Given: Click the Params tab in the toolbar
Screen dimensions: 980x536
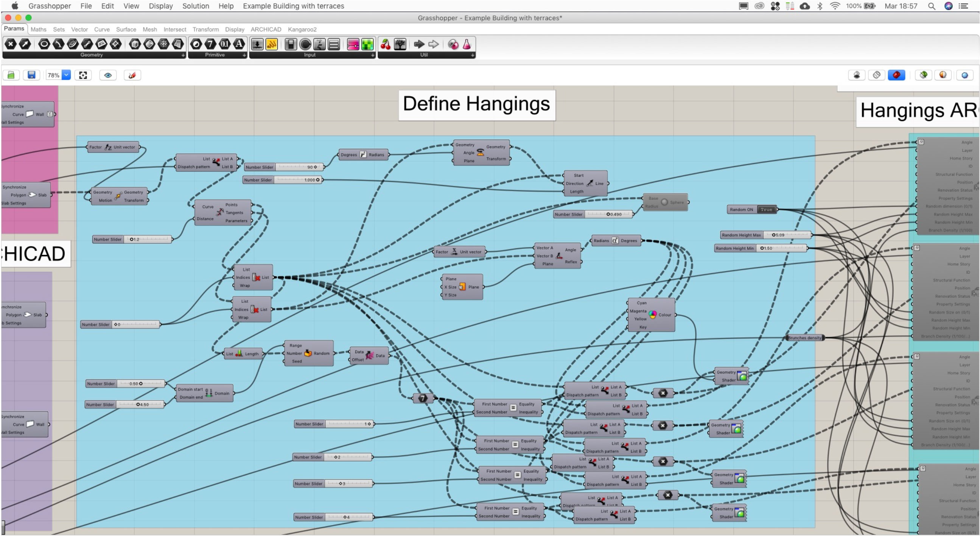Looking at the screenshot, I should point(14,29).
